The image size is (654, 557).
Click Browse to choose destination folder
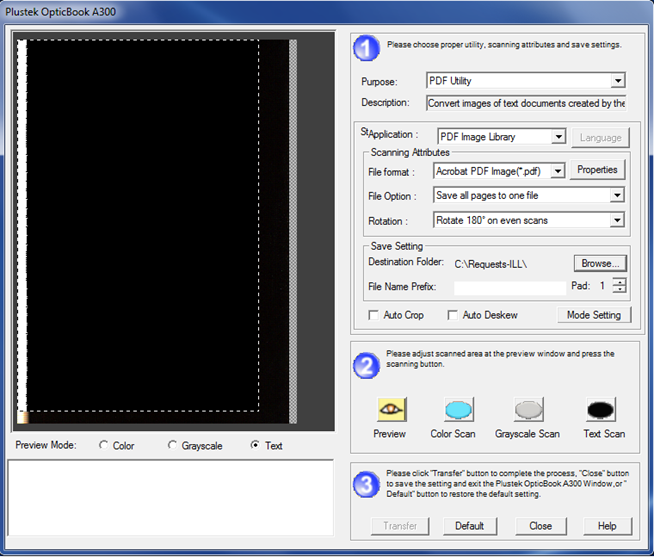(x=600, y=263)
